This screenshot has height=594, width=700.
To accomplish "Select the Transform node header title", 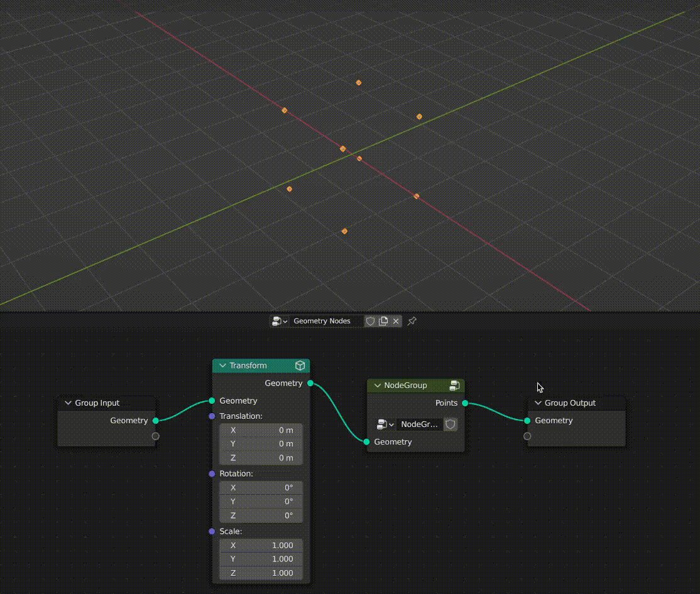I will click(x=248, y=365).
